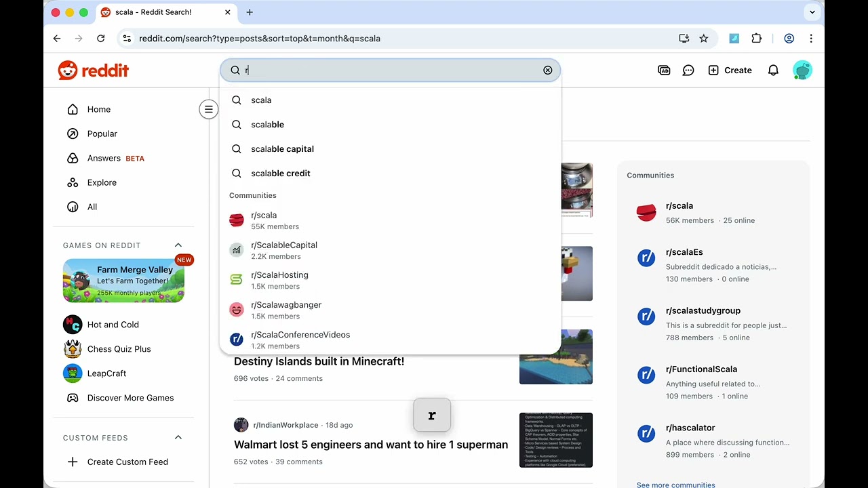Select the 'scalable capital' suggestion
The width and height of the screenshot is (868, 488).
(390, 149)
